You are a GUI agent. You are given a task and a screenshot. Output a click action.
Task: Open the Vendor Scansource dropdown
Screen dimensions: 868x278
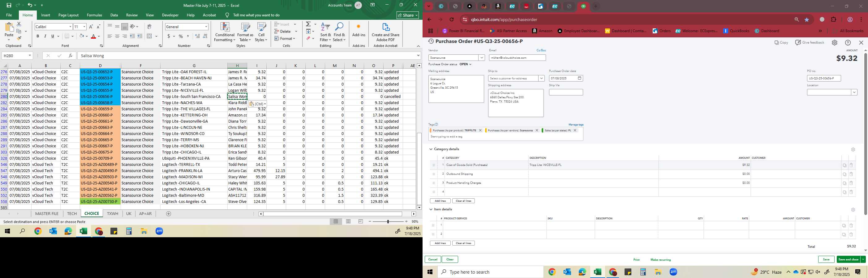click(x=482, y=58)
